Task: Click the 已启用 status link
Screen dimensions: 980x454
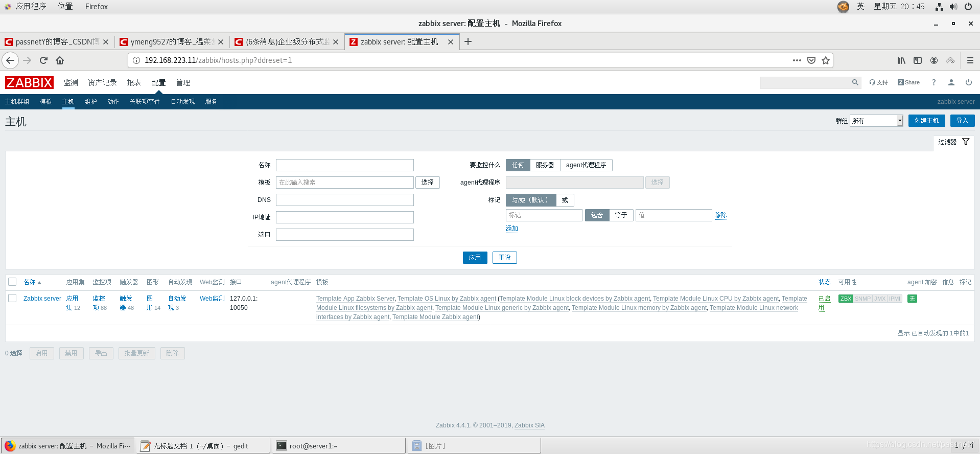Action: tap(824, 303)
